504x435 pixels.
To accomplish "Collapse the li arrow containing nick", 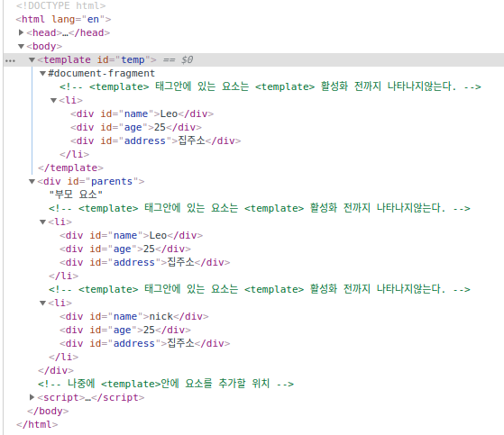I will coord(42,303).
